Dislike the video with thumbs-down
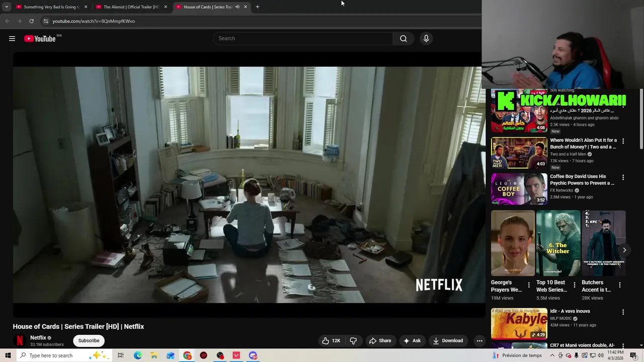The width and height of the screenshot is (644, 362). point(353,341)
